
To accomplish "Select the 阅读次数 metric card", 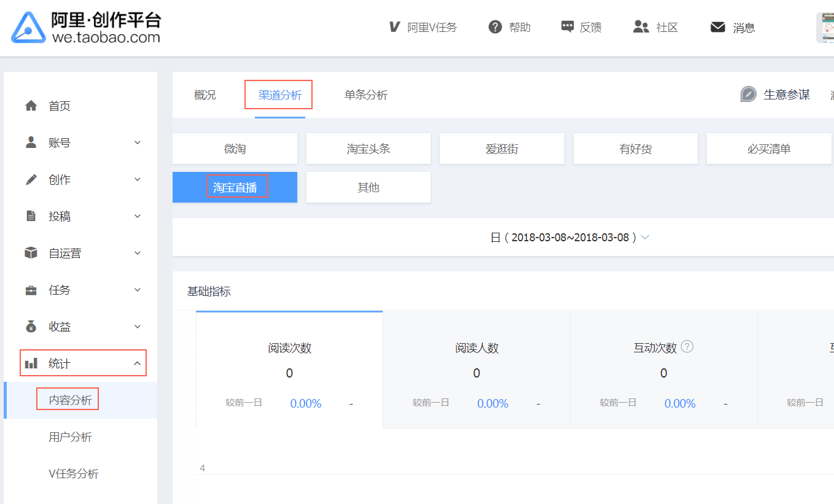I will click(x=289, y=370).
